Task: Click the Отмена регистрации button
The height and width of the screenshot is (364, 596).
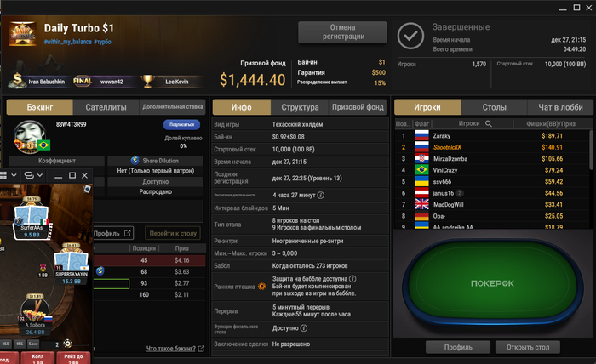Action: [x=342, y=32]
